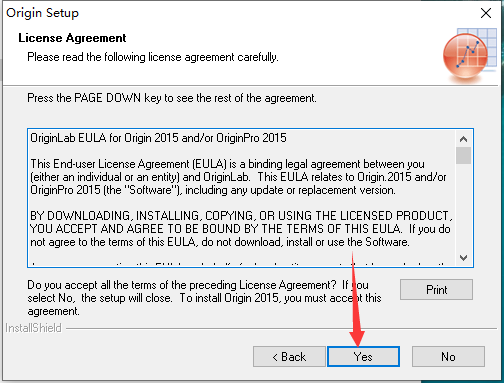Close the Origin Setup window
The image size is (504, 383).
486,13
